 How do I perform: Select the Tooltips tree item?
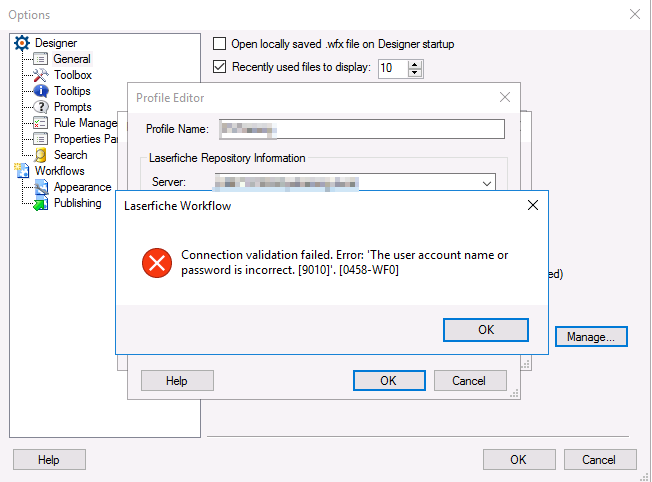tap(72, 91)
